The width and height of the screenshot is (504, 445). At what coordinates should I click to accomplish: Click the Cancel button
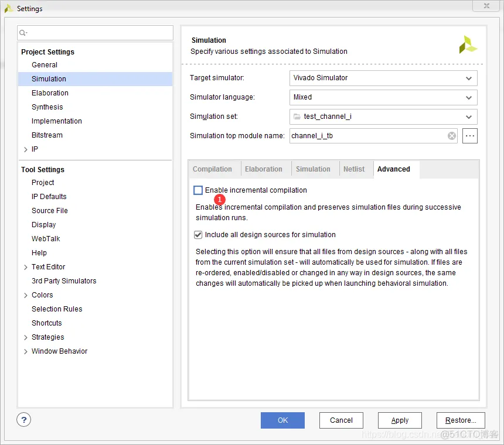coord(341,420)
